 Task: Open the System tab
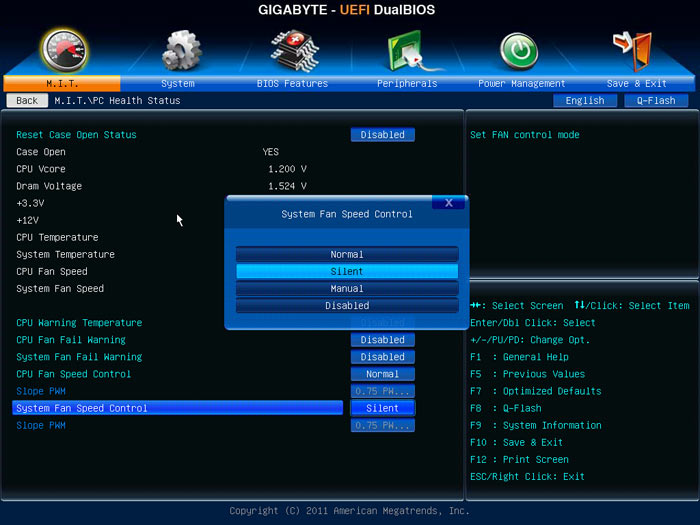click(178, 83)
